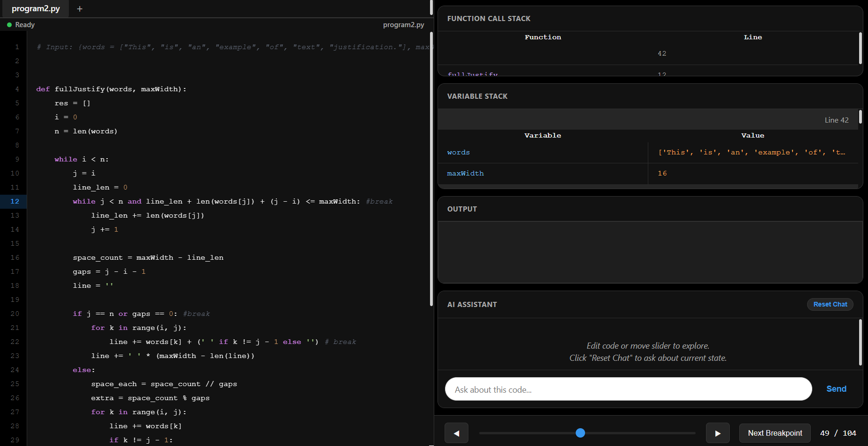Image resolution: width=868 pixels, height=446 pixels.
Task: Click the Next Breakpoint button
Action: coord(775,433)
